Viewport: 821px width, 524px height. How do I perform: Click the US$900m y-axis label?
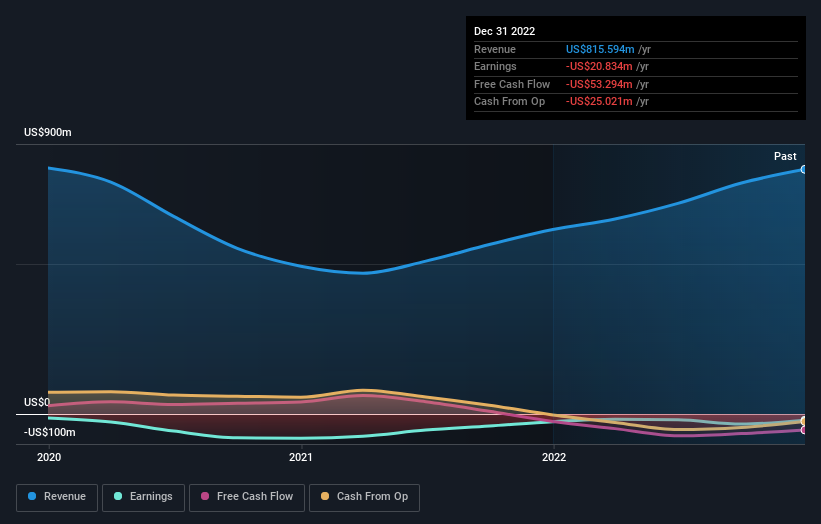click(48, 132)
